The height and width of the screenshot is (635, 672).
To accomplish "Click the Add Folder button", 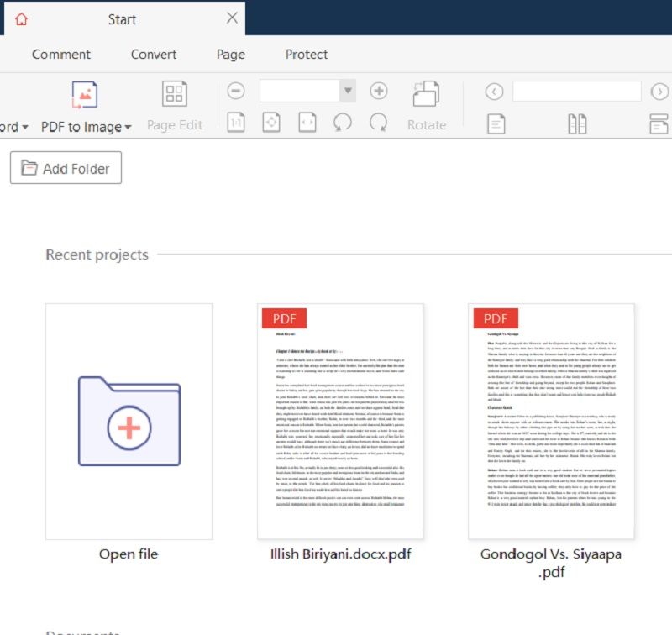I will tap(65, 167).
